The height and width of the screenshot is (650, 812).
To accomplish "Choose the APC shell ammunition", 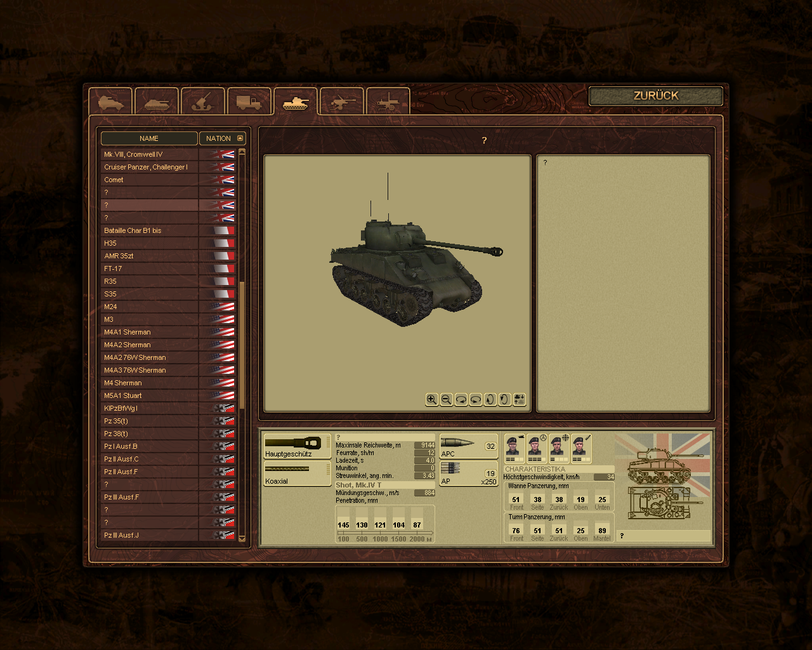I will (468, 446).
